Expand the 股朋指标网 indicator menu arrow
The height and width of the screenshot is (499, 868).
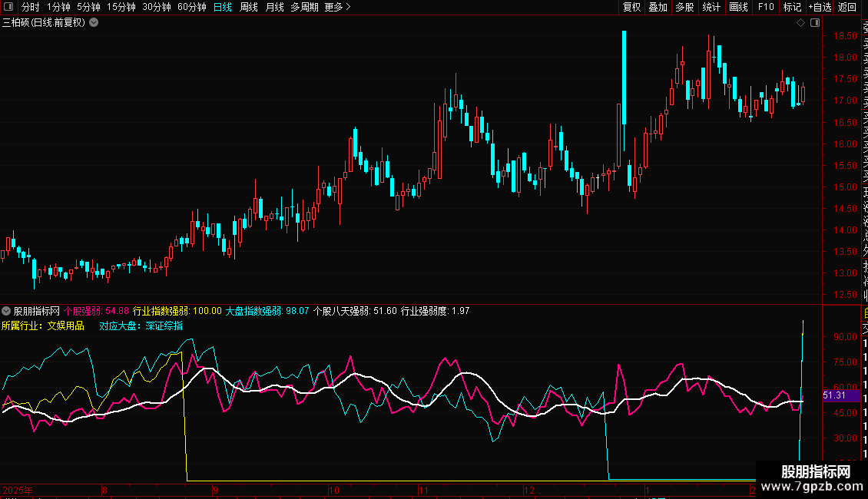point(6,311)
